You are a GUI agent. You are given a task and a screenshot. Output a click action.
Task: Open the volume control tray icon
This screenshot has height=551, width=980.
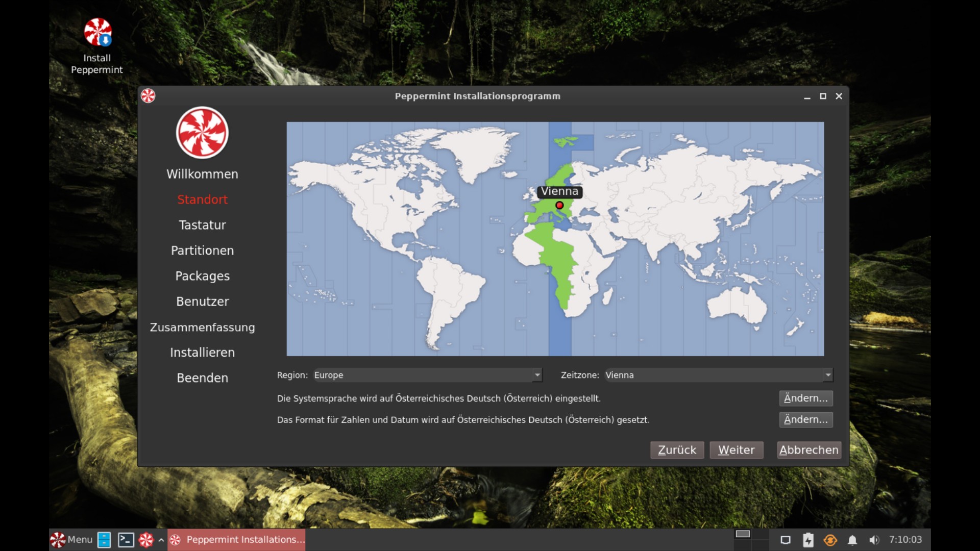click(x=874, y=540)
